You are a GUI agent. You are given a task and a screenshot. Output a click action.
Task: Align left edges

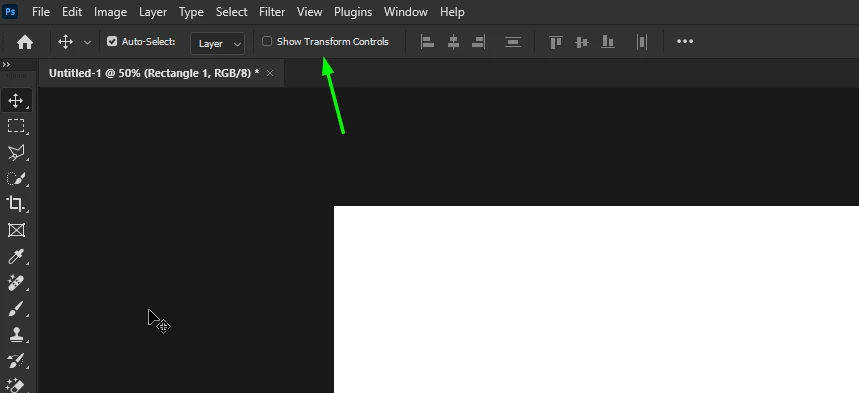(x=427, y=42)
